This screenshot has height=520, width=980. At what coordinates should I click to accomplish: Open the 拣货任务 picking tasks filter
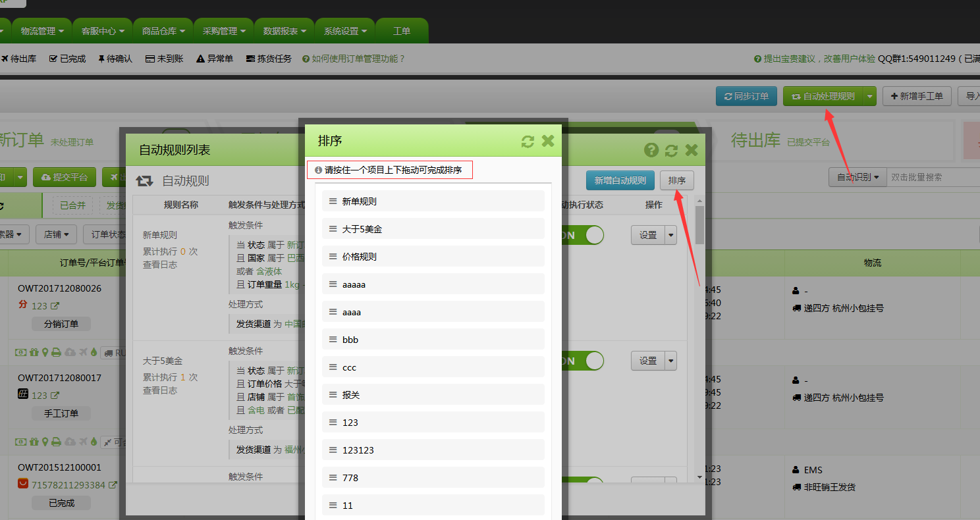coord(269,59)
